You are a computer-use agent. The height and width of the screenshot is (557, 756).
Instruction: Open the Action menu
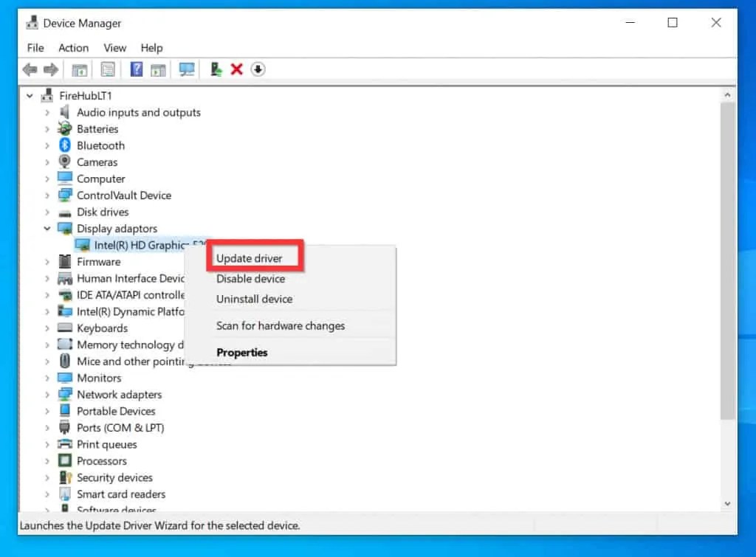click(73, 48)
